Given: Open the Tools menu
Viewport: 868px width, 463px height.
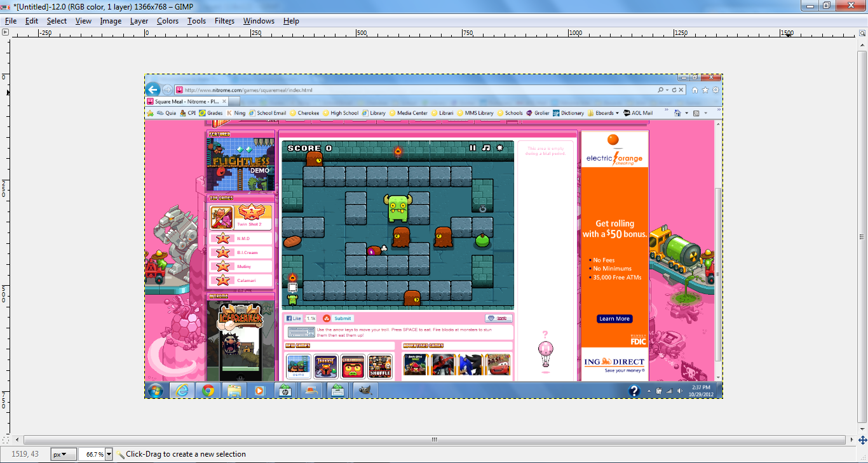Looking at the screenshot, I should [196, 21].
